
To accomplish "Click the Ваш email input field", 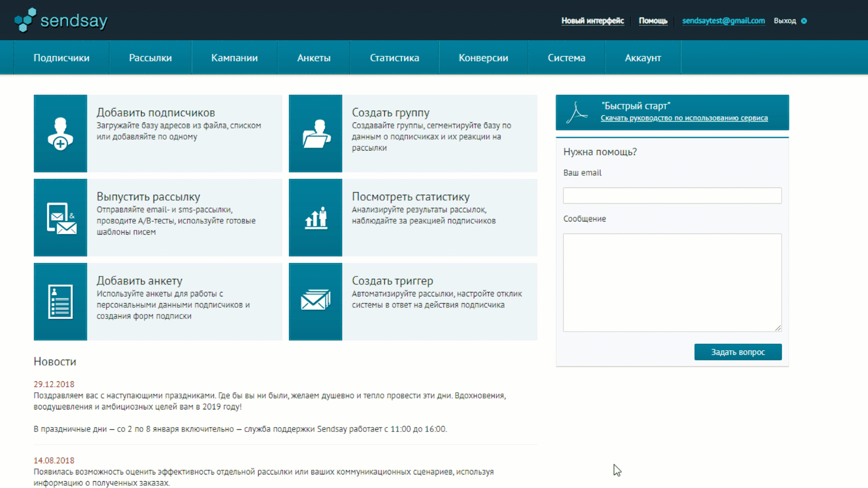I will tap(672, 196).
